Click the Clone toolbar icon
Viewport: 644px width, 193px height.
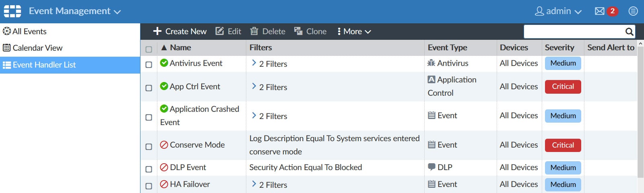coord(298,31)
